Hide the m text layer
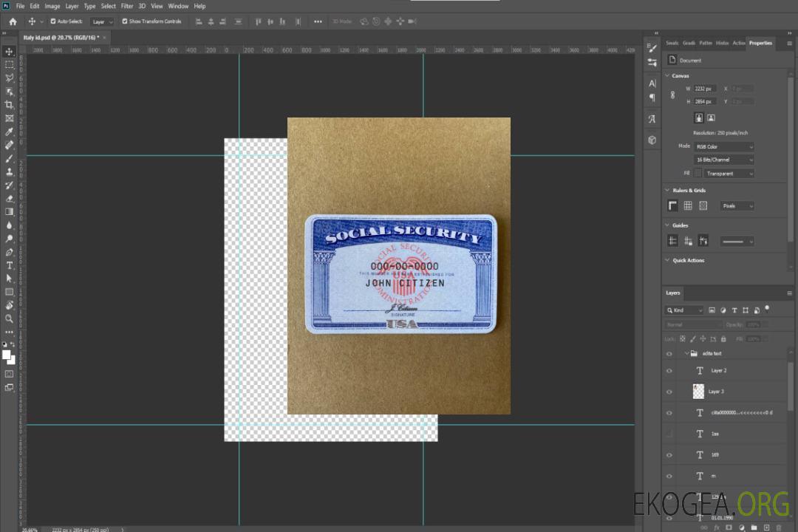This screenshot has width=798, height=532. [x=669, y=476]
